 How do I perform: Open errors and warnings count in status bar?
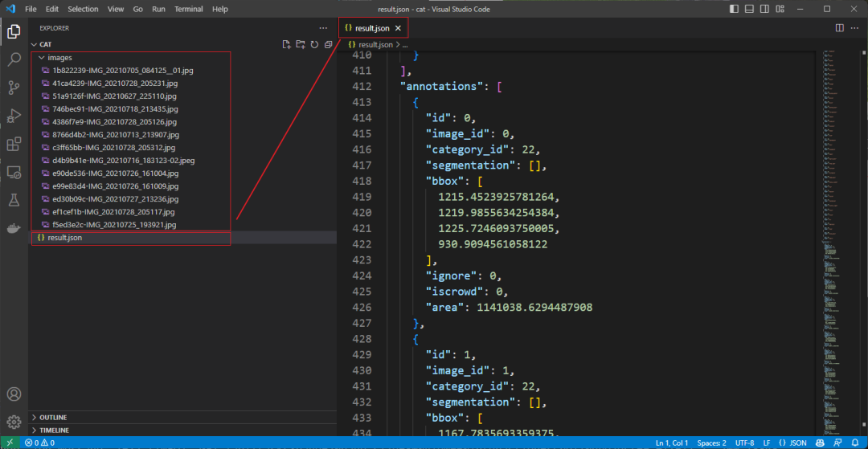[39, 443]
